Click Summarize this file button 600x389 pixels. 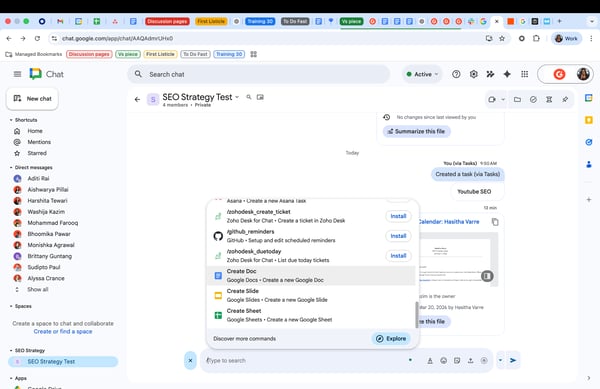[x=416, y=131]
